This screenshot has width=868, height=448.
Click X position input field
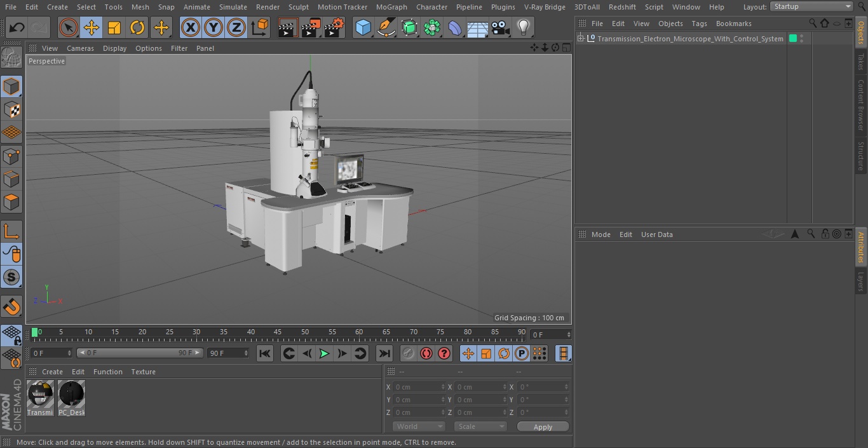click(x=419, y=387)
